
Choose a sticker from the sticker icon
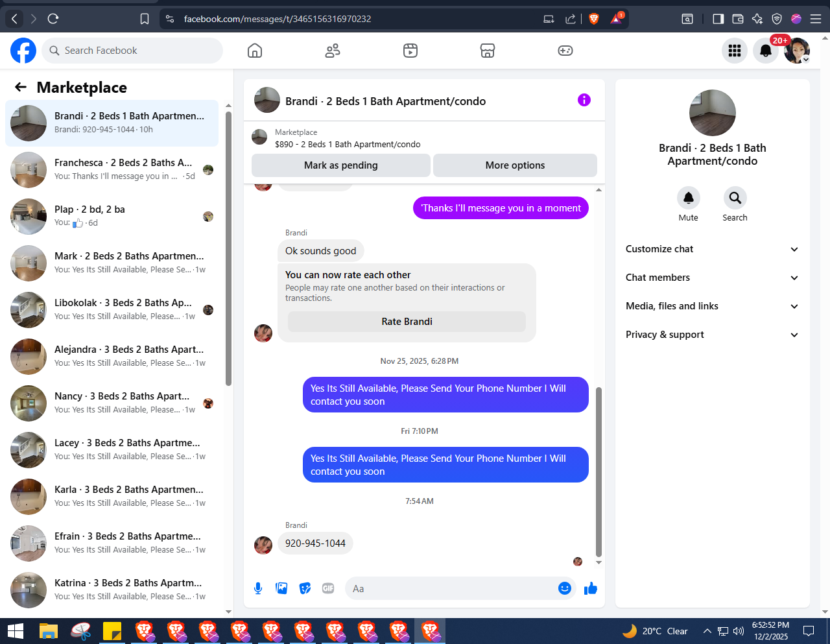point(305,588)
